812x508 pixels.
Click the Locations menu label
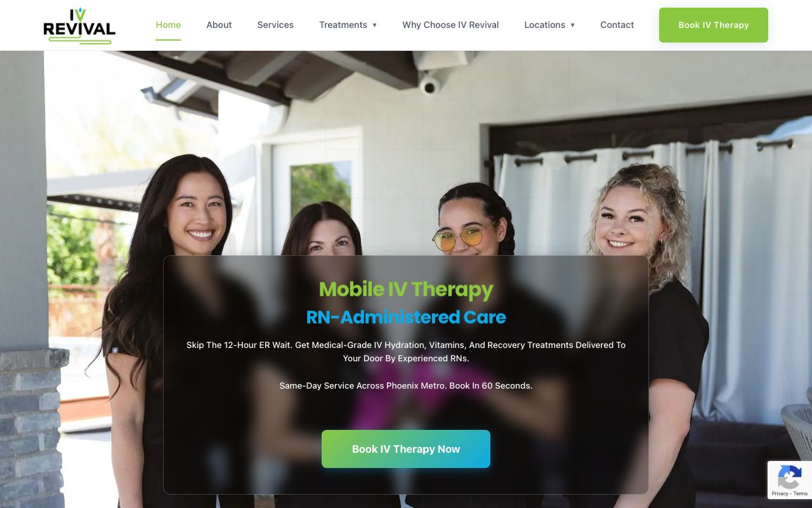click(544, 25)
